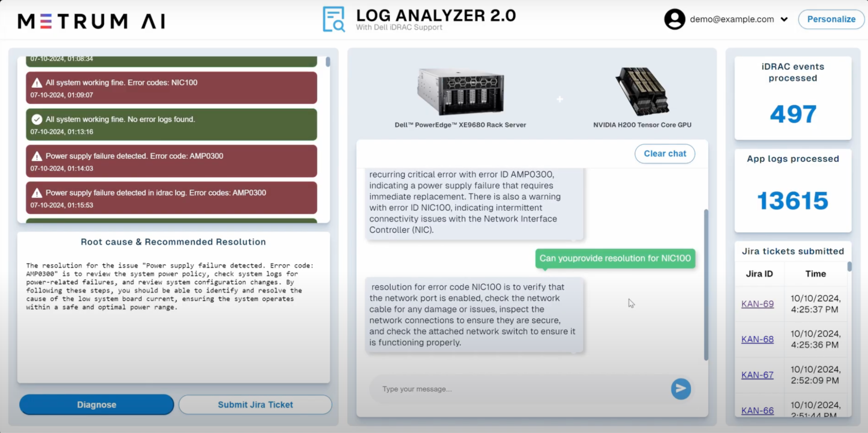Select the NIC100 error log entry
The width and height of the screenshot is (868, 433).
pos(172,88)
